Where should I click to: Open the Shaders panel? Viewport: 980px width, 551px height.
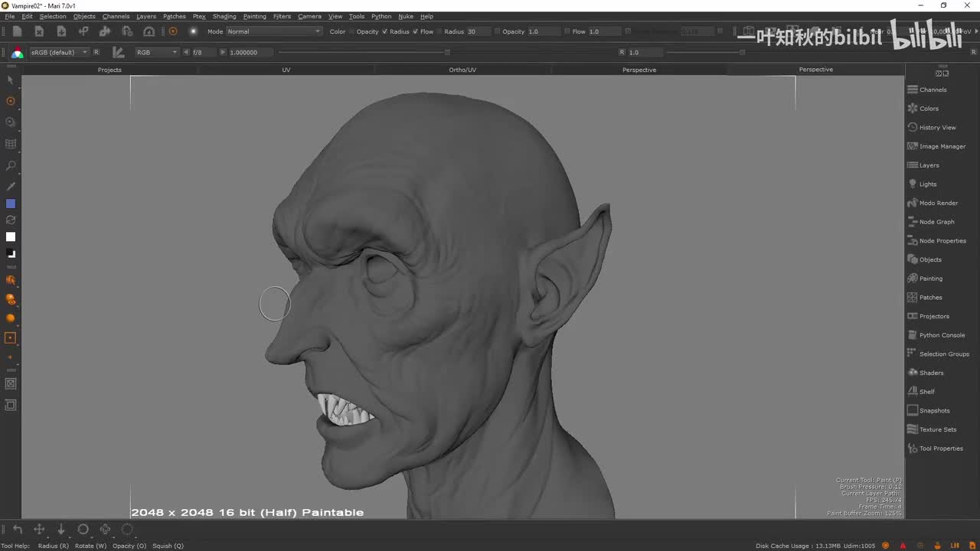(931, 373)
